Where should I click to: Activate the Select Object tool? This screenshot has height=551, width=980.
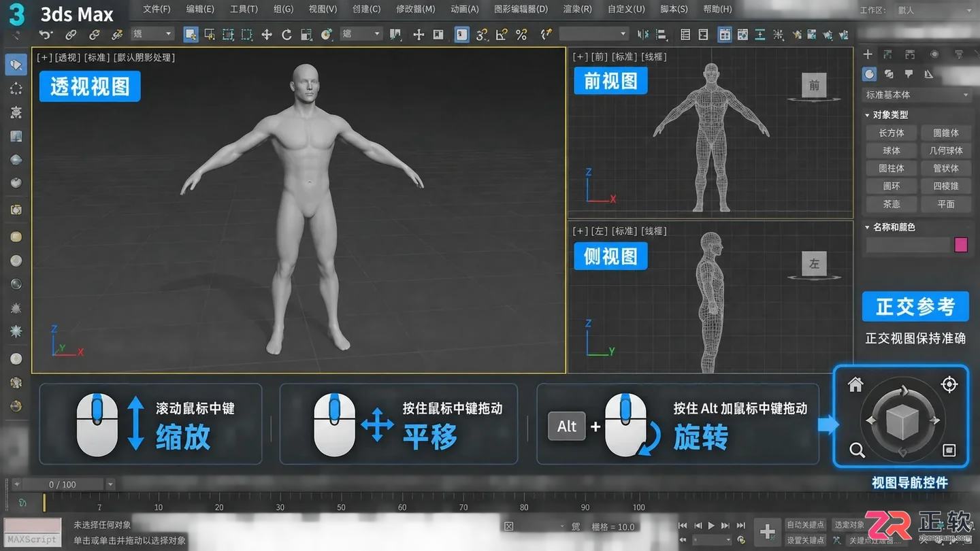pos(191,34)
